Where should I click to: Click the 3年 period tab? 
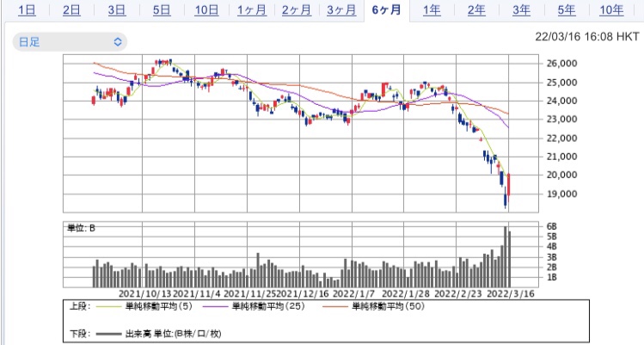tap(520, 11)
